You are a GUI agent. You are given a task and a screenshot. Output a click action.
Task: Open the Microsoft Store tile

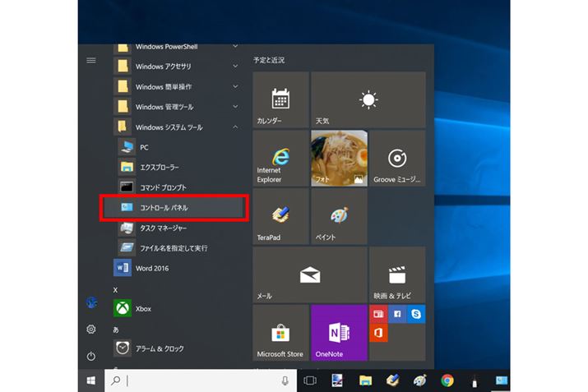point(280,332)
